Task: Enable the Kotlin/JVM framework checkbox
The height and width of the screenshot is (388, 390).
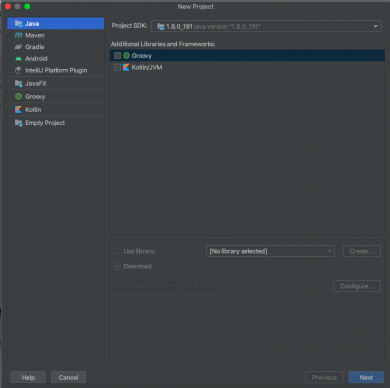Action: click(117, 67)
